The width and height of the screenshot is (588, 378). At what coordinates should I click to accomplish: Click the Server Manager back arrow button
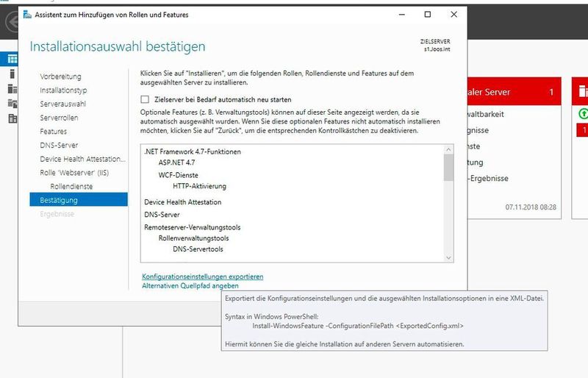point(12,22)
